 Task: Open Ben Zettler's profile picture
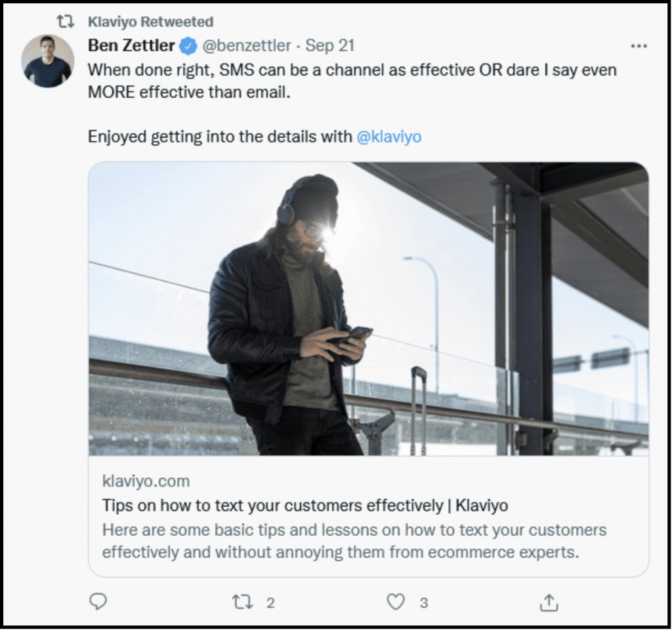click(47, 61)
